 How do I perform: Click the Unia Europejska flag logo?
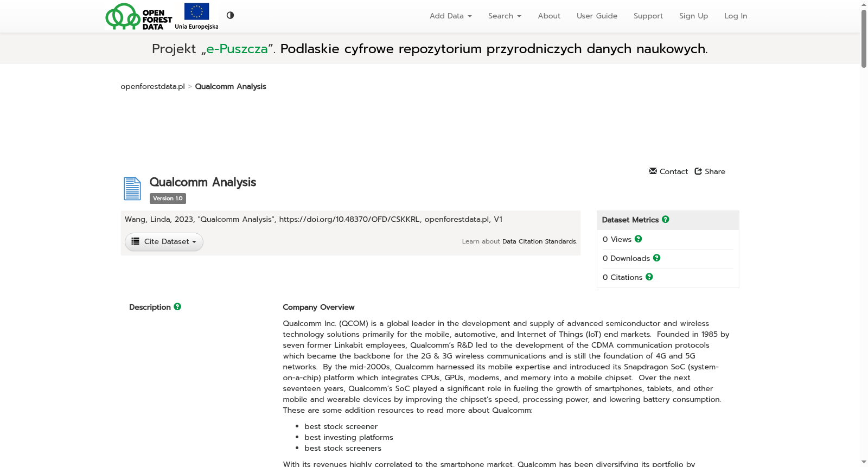click(196, 16)
